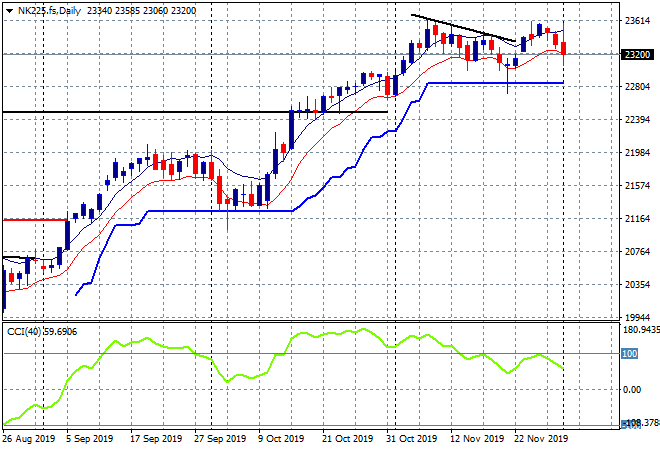This screenshot has height=450, width=660.
Task: Click the 20764 price axis label
Action: pyautogui.click(x=637, y=252)
